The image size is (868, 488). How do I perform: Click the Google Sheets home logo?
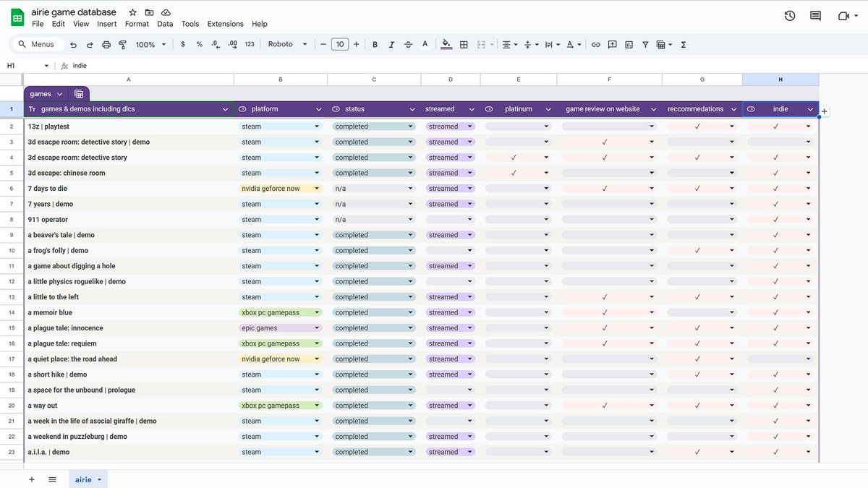(x=17, y=17)
